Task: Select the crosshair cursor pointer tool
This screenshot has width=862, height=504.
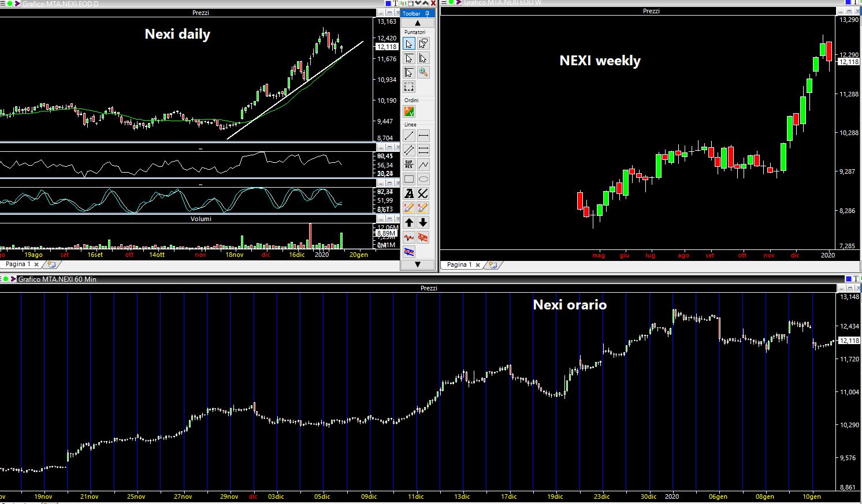Action: [409, 73]
